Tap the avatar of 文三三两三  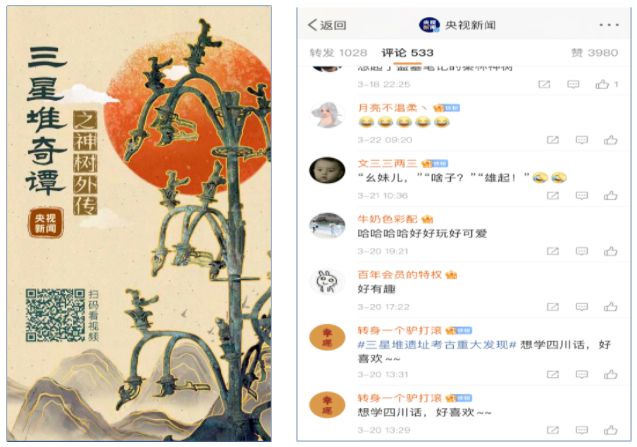coord(327,170)
